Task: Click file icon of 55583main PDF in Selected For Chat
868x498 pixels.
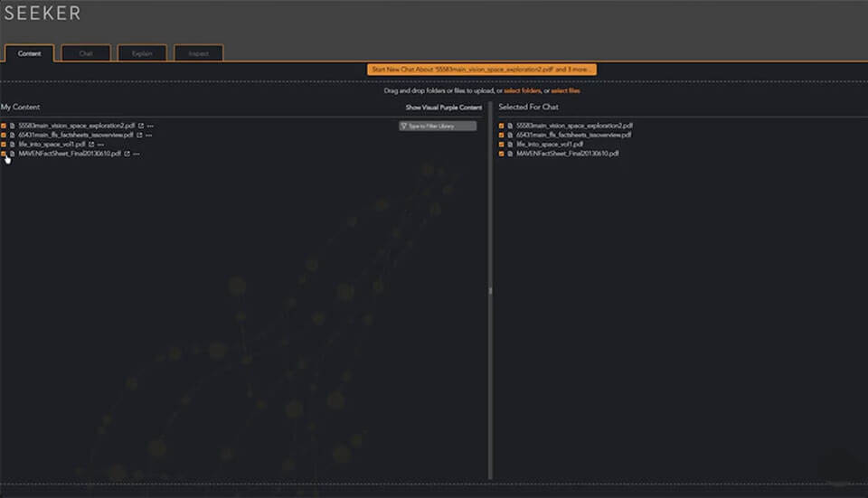Action: click(510, 126)
